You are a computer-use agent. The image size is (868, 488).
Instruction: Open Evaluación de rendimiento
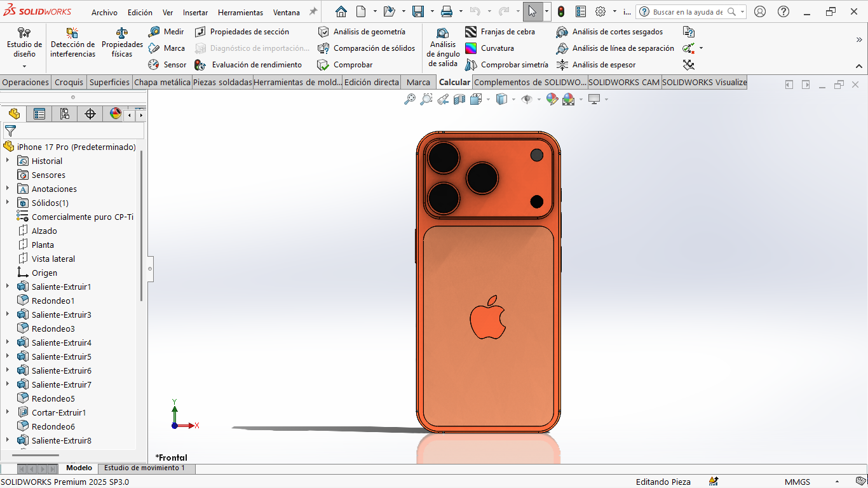tap(248, 65)
